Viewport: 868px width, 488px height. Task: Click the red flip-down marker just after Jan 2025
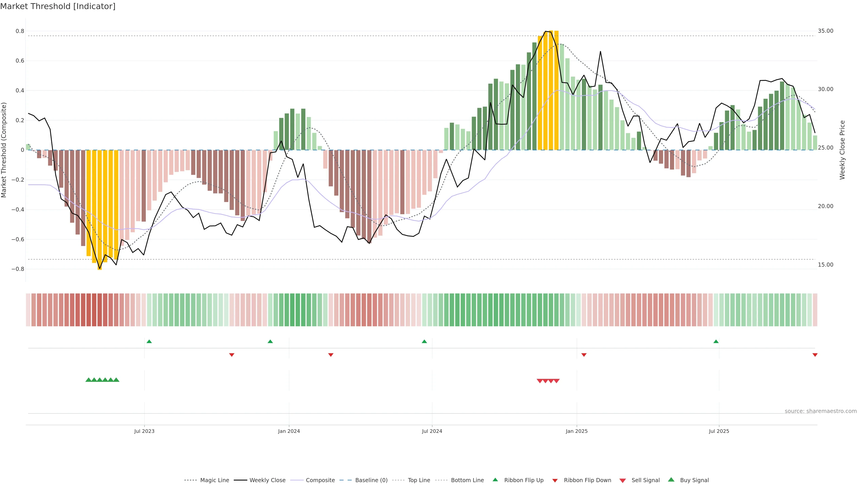click(x=584, y=355)
